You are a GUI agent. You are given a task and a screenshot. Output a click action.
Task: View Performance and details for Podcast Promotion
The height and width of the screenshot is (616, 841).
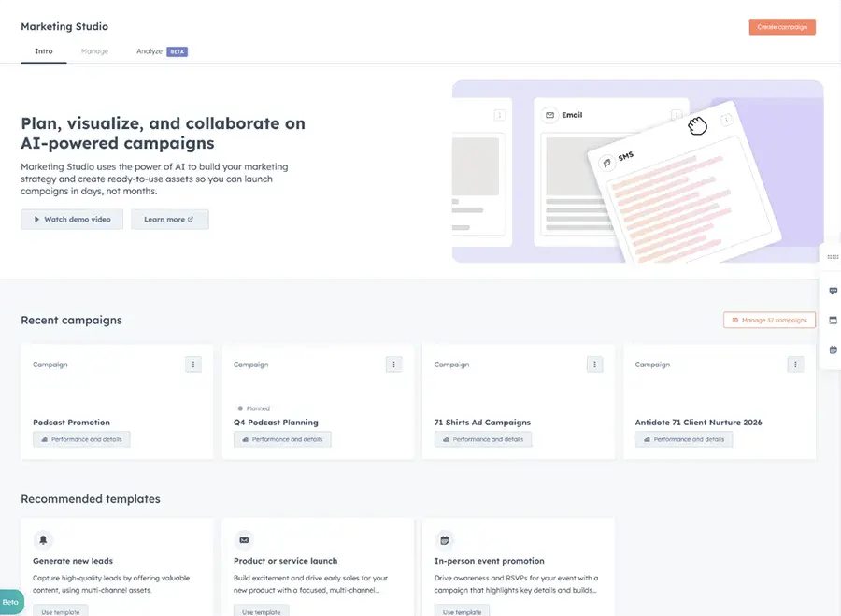pos(81,439)
